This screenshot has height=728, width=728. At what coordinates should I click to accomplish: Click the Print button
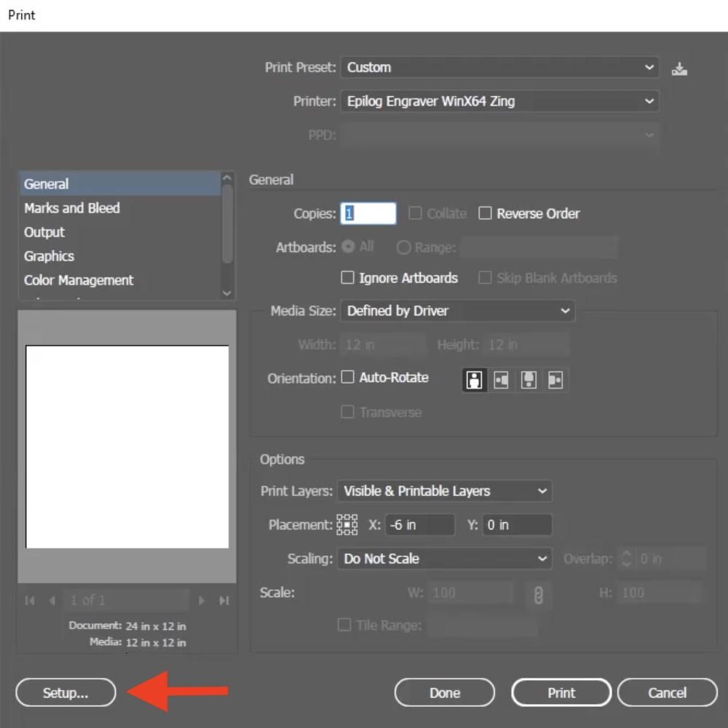pos(561,692)
